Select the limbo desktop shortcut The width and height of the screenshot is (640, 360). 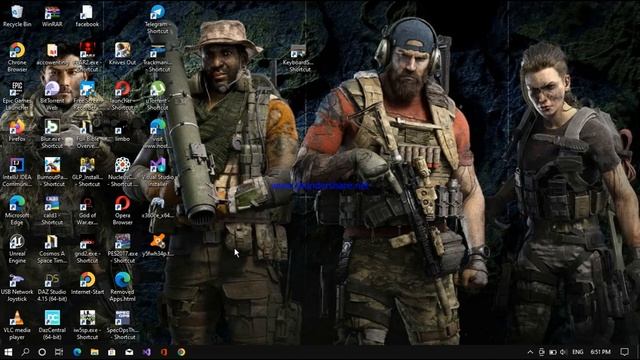122,131
